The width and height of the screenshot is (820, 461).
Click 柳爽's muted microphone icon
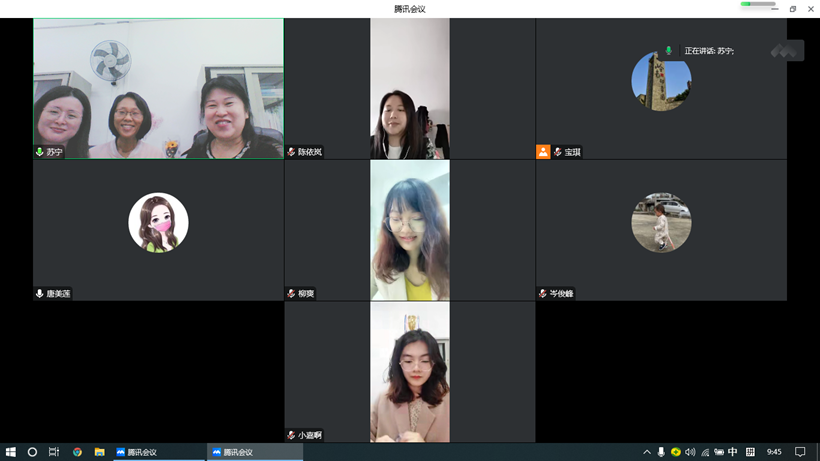(291, 294)
